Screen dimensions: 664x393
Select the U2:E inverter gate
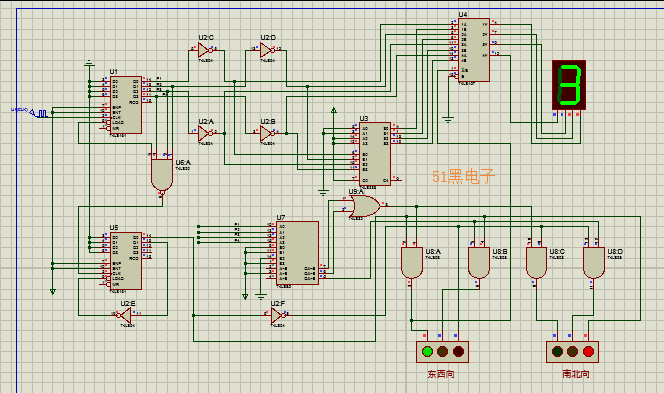(x=125, y=315)
